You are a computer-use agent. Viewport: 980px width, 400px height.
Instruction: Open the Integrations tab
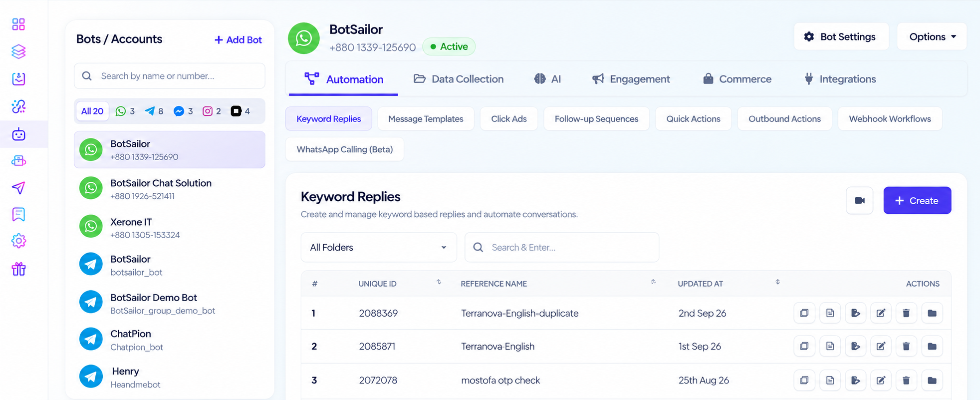coord(840,79)
